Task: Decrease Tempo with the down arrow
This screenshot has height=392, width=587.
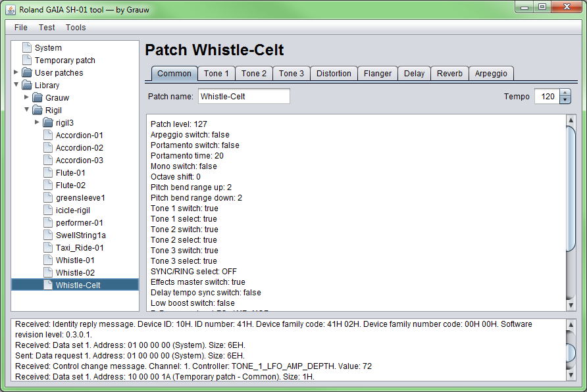Action: [565, 100]
